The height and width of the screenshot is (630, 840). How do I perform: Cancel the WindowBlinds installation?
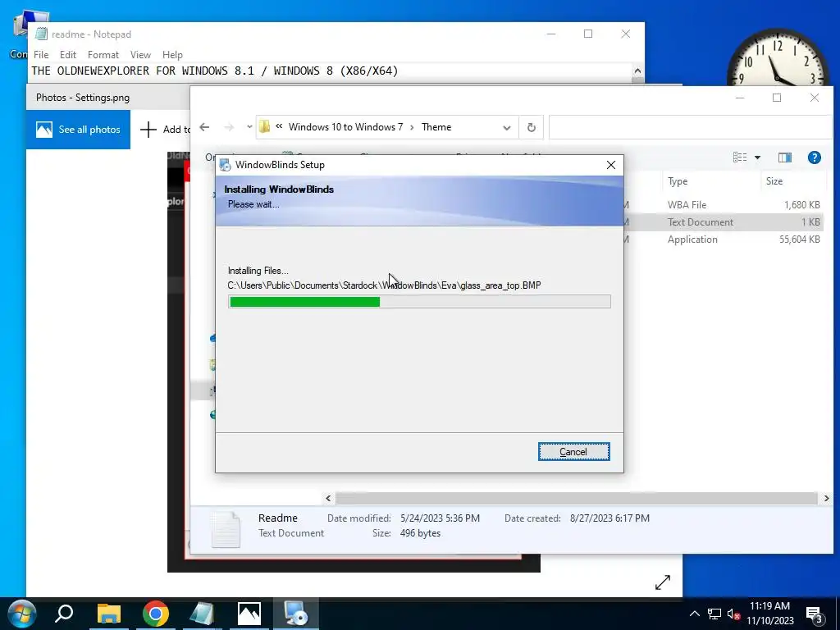[573, 452]
